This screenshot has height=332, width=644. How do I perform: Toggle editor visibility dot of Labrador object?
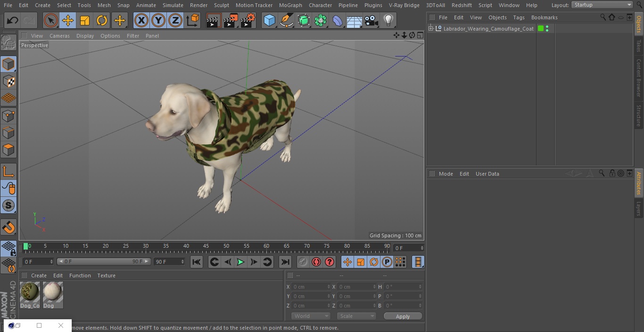547,27
